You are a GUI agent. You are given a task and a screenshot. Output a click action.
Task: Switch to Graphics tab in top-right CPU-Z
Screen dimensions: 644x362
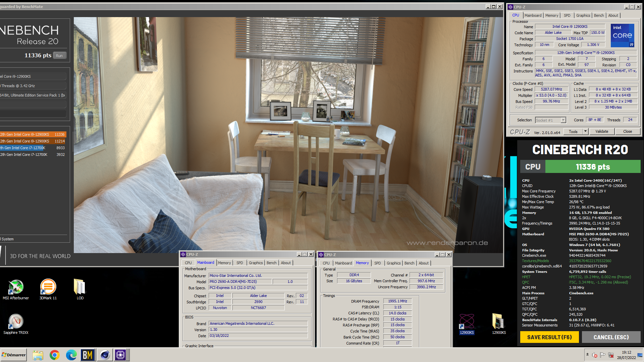(x=583, y=15)
